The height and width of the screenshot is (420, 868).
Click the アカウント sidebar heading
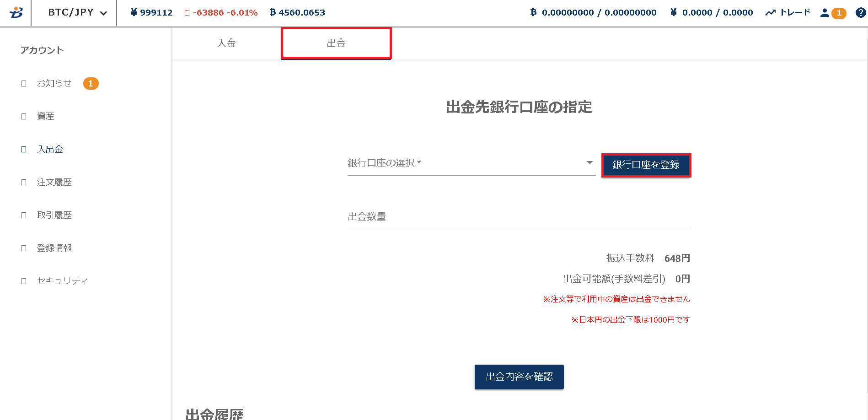(x=42, y=50)
